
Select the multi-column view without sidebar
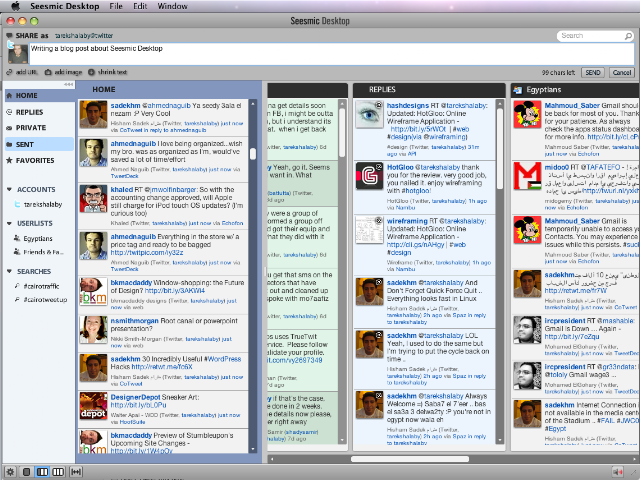pyautogui.click(x=58, y=472)
